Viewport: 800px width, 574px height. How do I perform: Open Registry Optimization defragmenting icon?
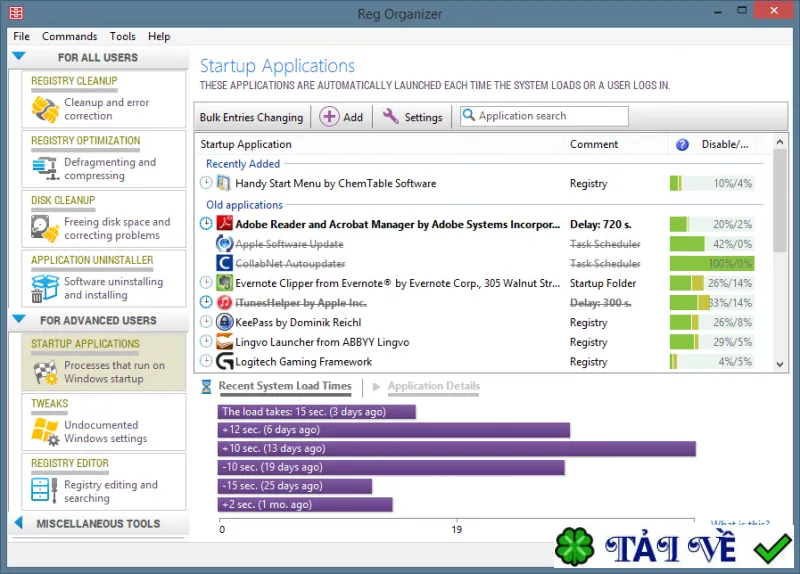click(x=45, y=168)
